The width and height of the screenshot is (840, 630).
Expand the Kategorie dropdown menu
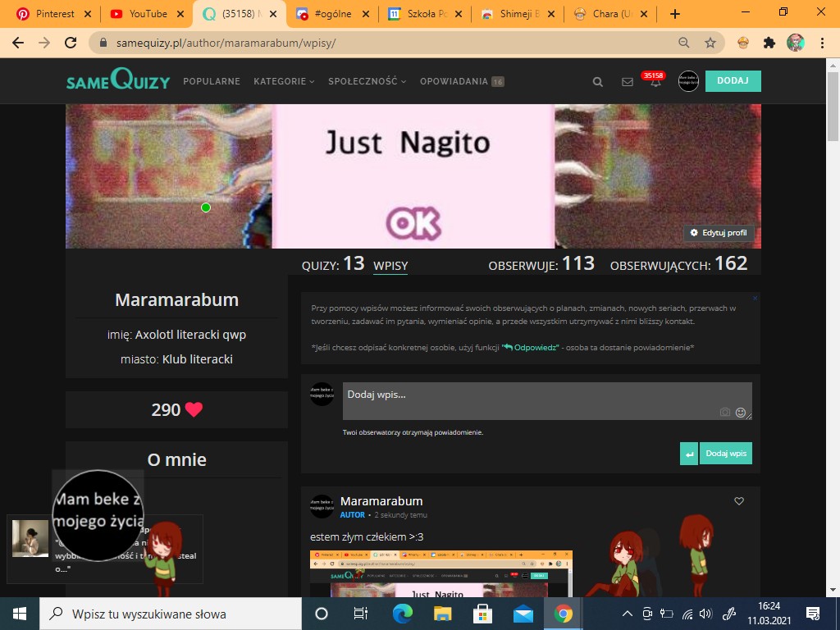pyautogui.click(x=284, y=81)
